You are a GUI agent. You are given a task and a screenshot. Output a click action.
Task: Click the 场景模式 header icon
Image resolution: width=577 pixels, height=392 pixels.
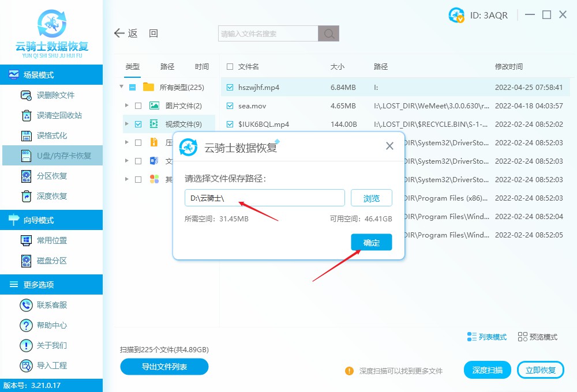[14, 74]
